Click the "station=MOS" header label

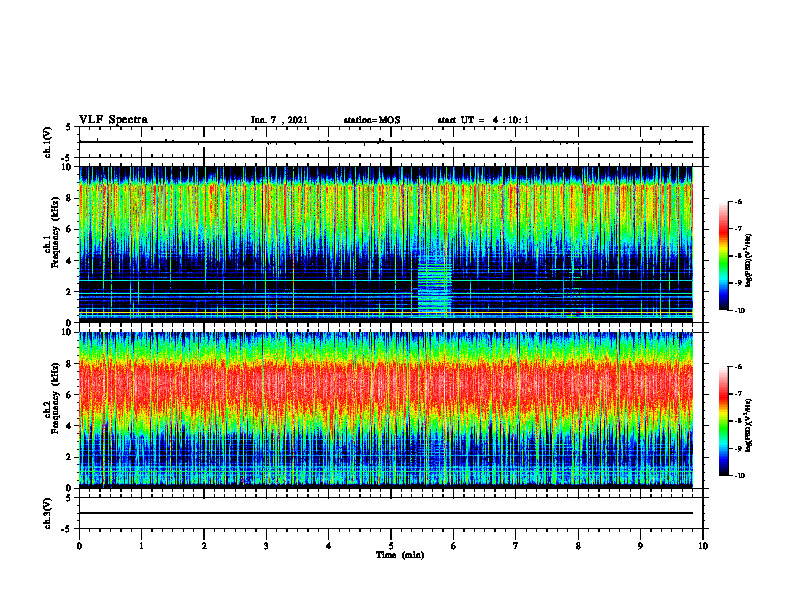(x=372, y=120)
